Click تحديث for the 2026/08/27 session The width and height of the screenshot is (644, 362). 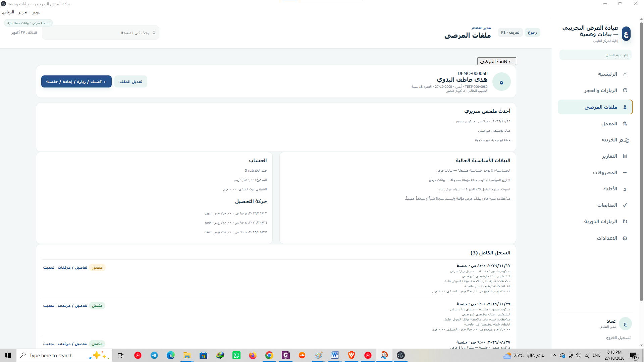[x=49, y=344]
